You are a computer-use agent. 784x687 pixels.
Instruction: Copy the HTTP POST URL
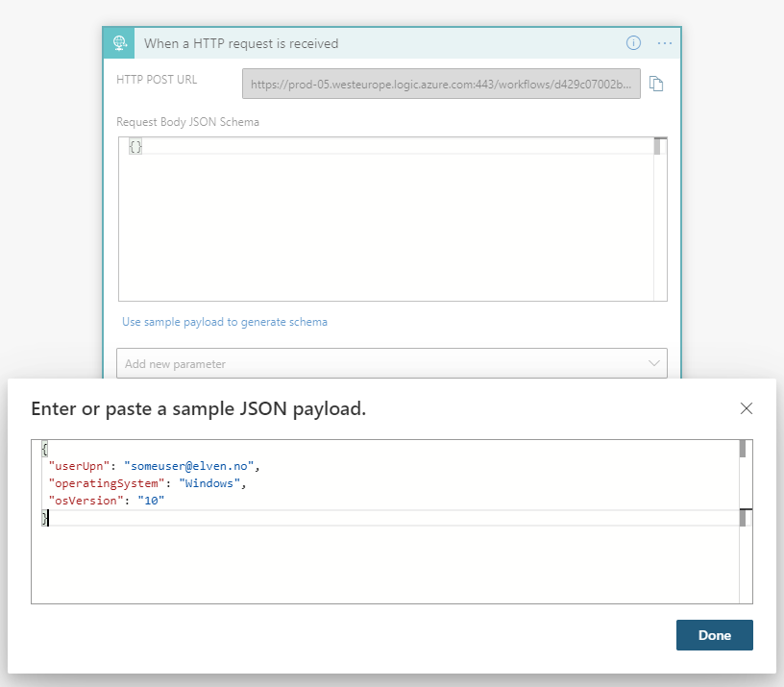pyautogui.click(x=656, y=84)
